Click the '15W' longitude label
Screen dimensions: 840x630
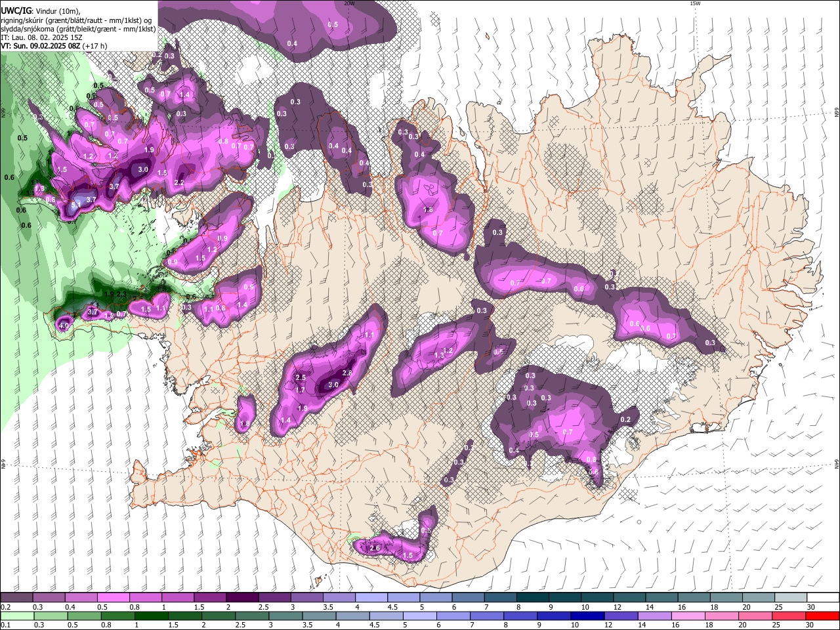(x=695, y=3)
